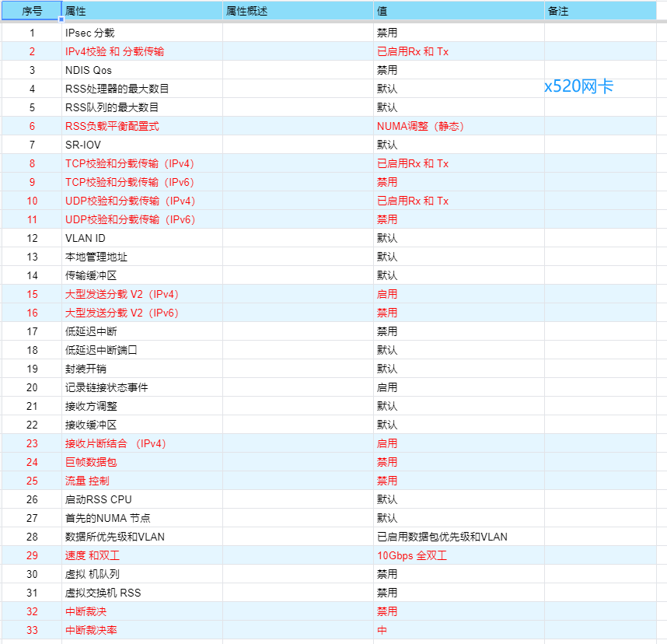Select the IPsec 分载 cell
The height and width of the screenshot is (644, 667).
click(142, 33)
